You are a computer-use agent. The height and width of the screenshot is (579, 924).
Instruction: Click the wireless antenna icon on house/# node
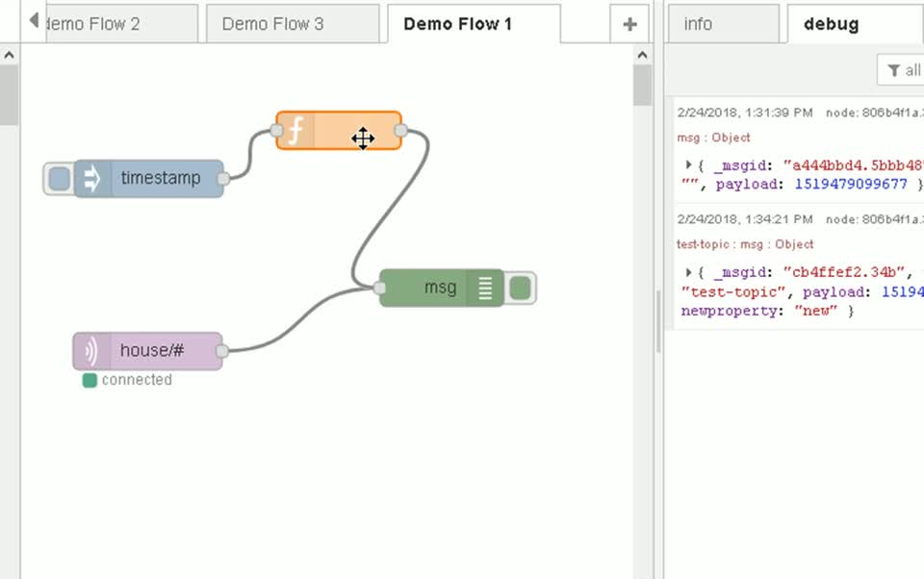click(x=90, y=350)
